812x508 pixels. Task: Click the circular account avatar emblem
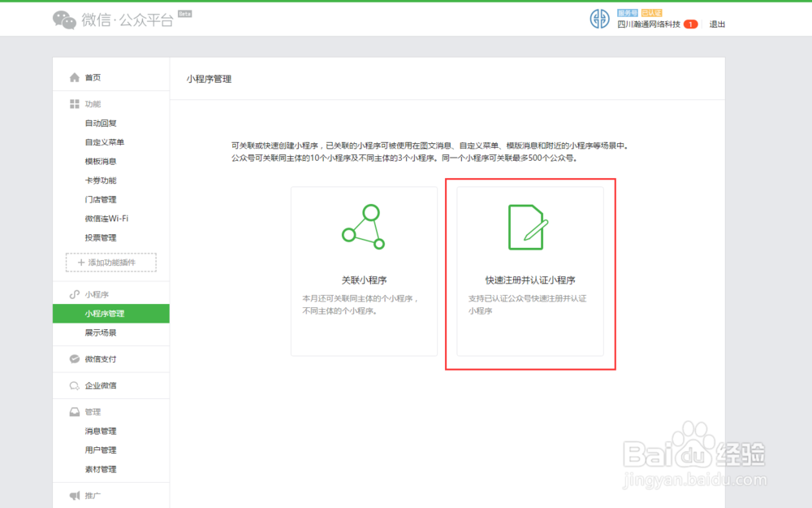[599, 18]
